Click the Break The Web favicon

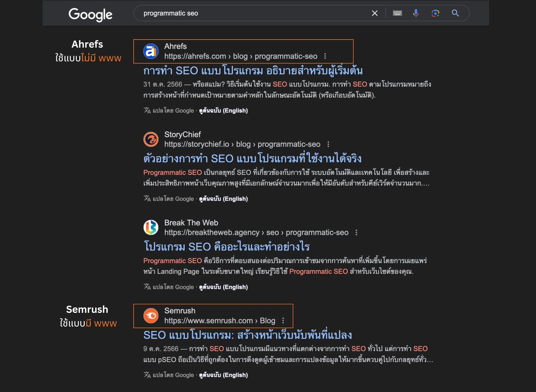[x=151, y=228]
